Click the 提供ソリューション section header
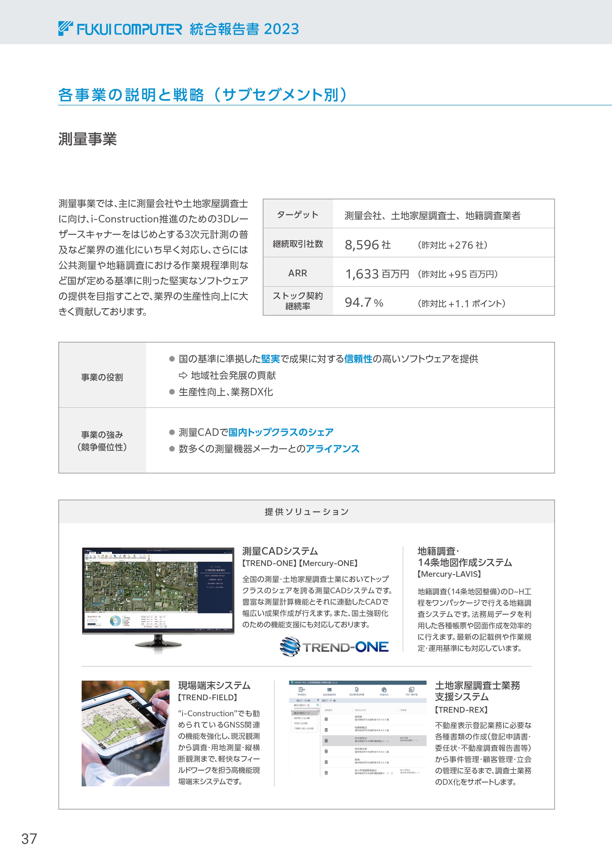Image resolution: width=612 pixels, height=868 pixels. tap(306, 512)
